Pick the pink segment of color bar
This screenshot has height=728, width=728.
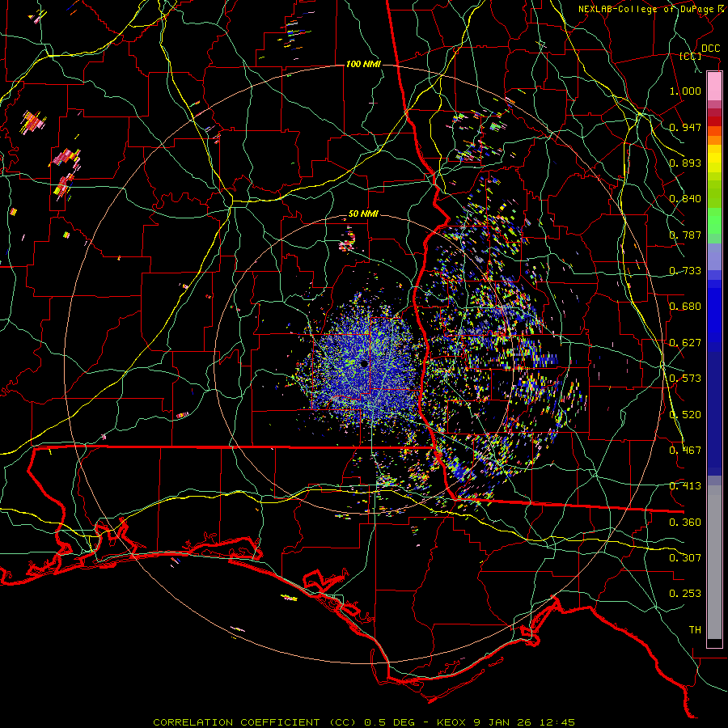click(x=714, y=87)
